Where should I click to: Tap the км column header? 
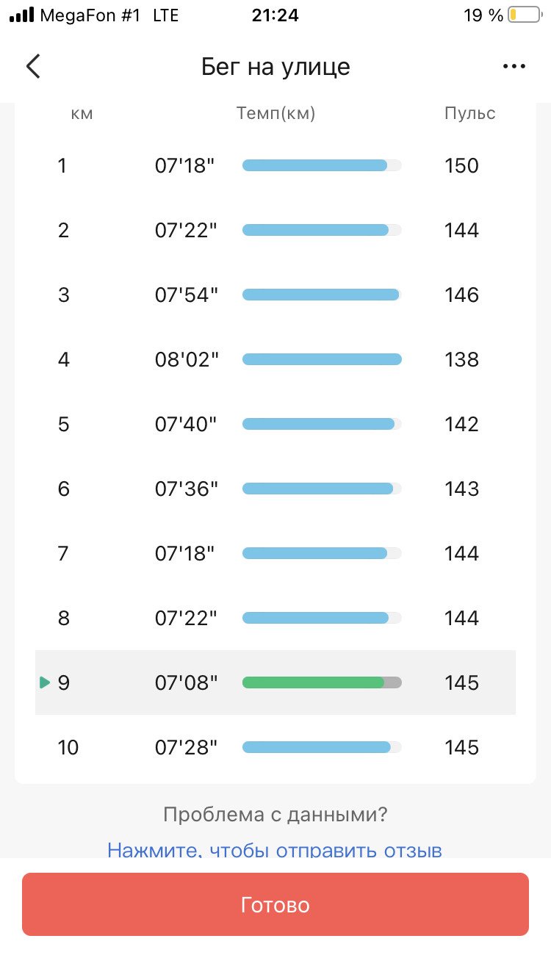(82, 113)
